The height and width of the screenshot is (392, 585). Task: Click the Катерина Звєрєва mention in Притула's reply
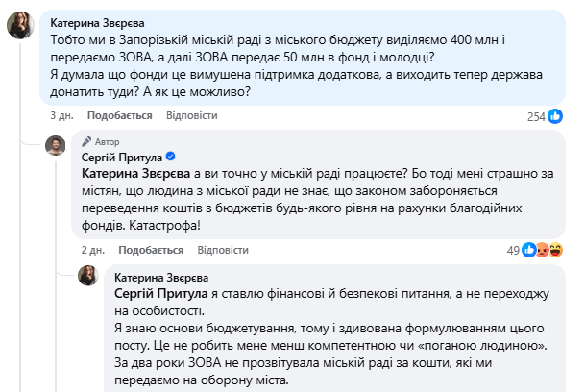click(x=135, y=174)
